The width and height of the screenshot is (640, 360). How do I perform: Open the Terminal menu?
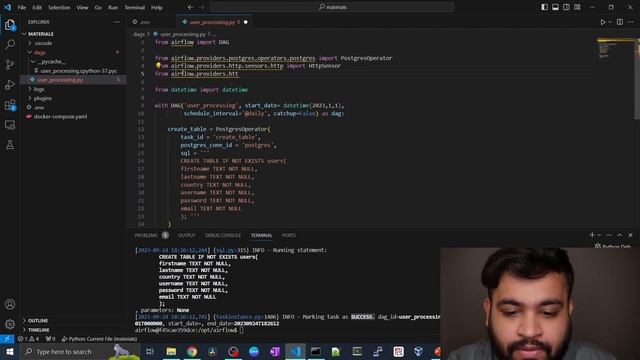click(x=134, y=7)
